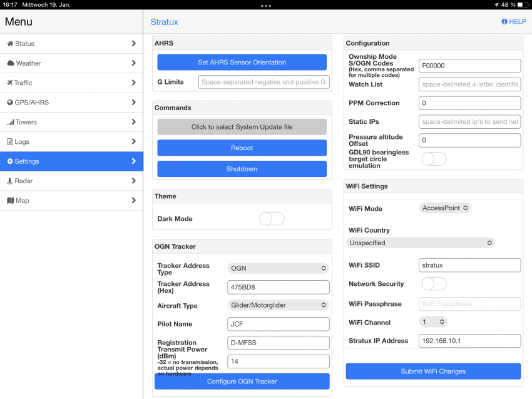
Task: Click the radar icon beside Radar
Action: (10, 181)
